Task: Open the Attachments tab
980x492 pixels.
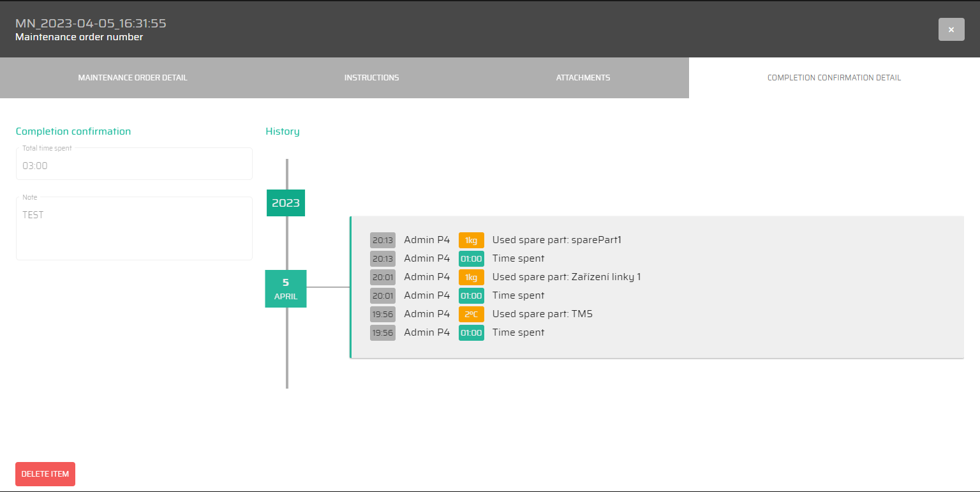Action: 583,78
